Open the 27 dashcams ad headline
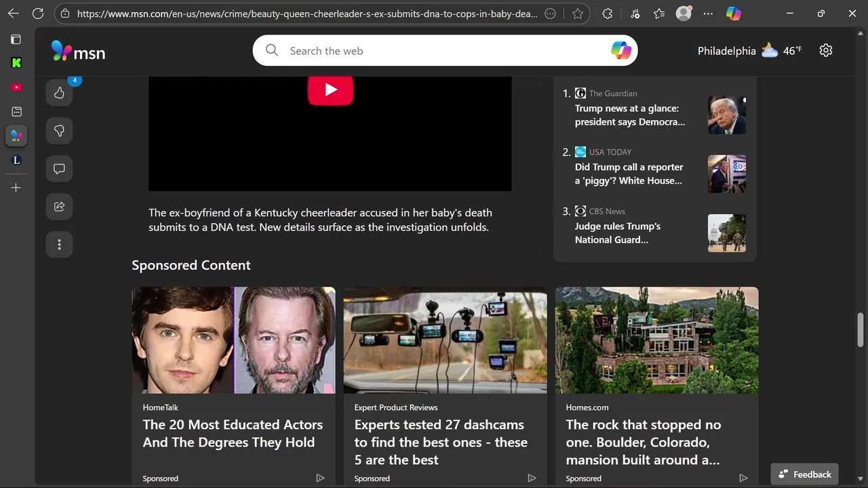The height and width of the screenshot is (488, 868). click(x=441, y=443)
